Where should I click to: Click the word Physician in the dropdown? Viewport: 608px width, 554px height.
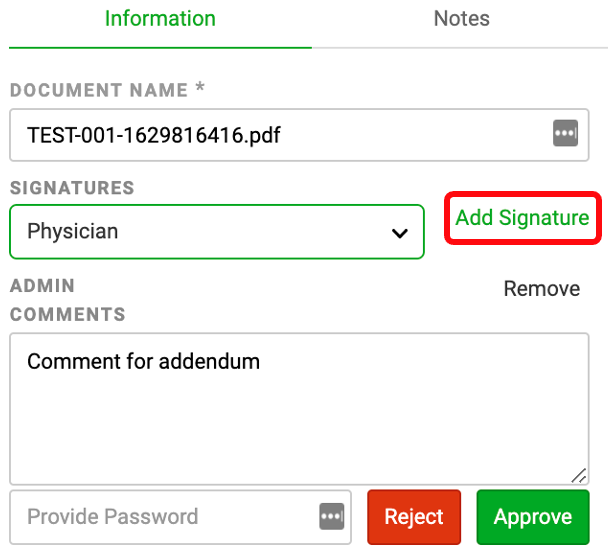coord(73,231)
